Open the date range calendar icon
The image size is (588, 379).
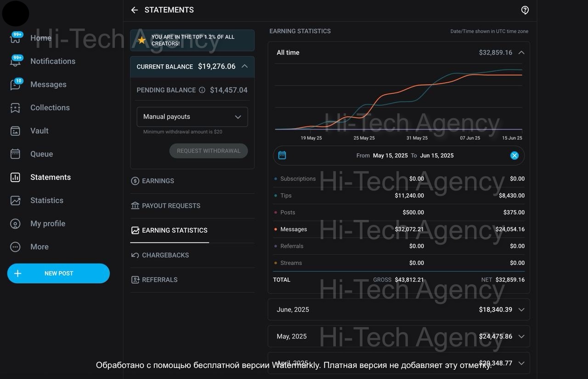[x=282, y=155]
